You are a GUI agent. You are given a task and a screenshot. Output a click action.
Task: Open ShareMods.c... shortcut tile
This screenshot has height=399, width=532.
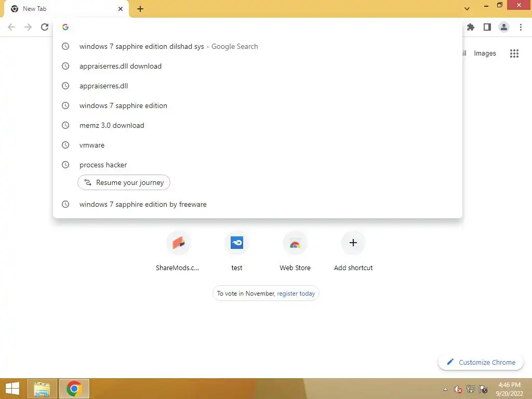(x=179, y=251)
